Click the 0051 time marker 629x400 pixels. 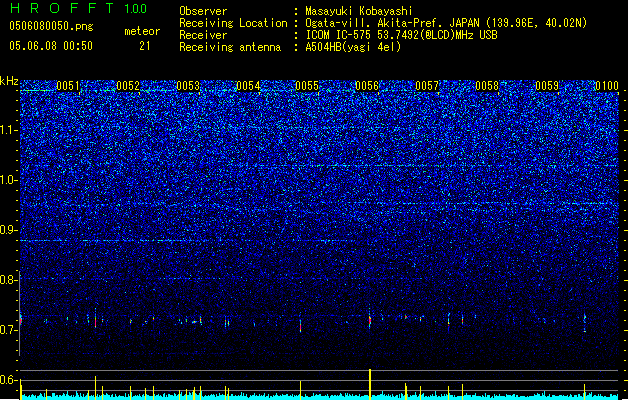tap(68, 85)
